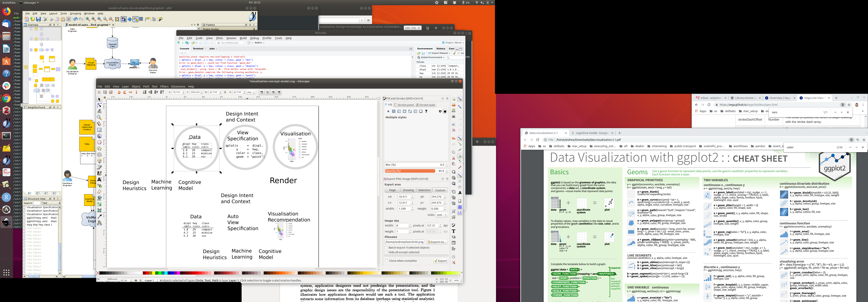Click the Export As... button
Viewport: 868px width, 302px height.
(437, 242)
